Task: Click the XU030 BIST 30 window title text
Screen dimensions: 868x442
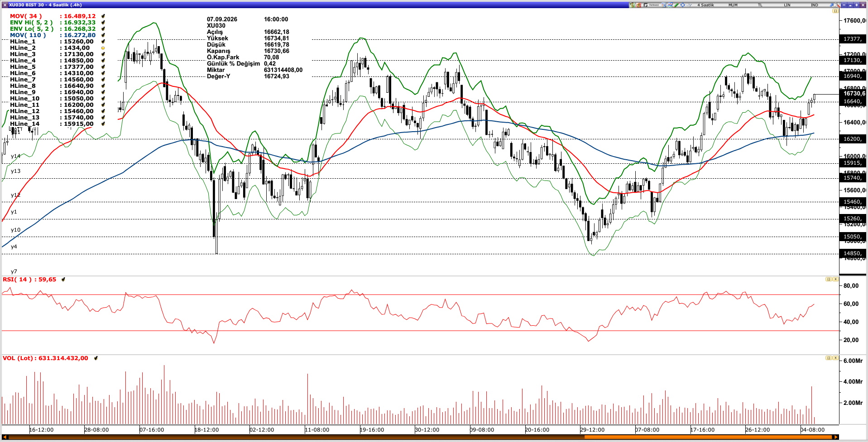Action: pos(45,5)
